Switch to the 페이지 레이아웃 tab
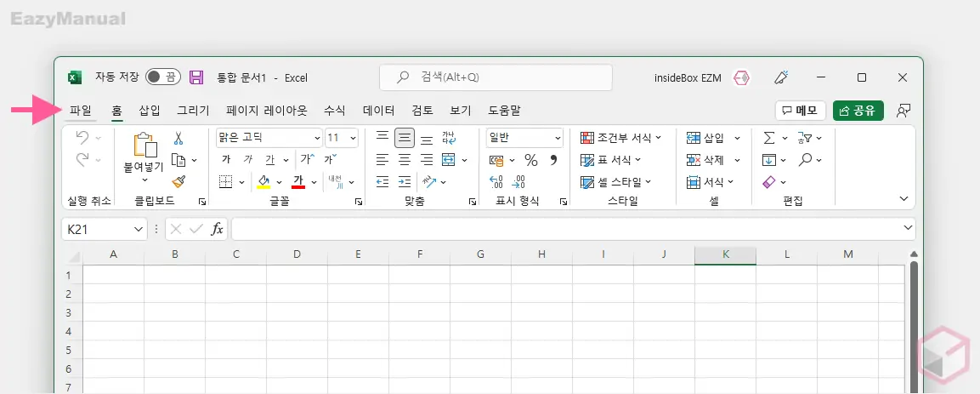980x394 pixels. [x=267, y=111]
